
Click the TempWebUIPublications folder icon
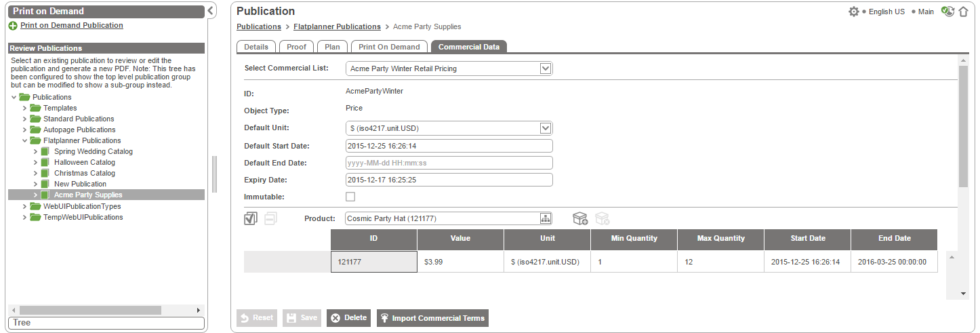(x=35, y=217)
